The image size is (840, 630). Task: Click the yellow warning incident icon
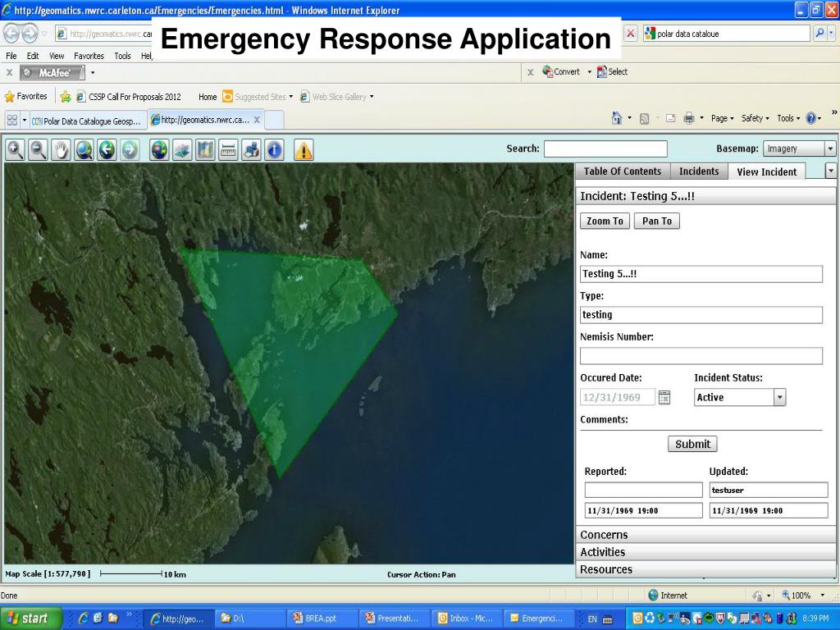coord(304,149)
